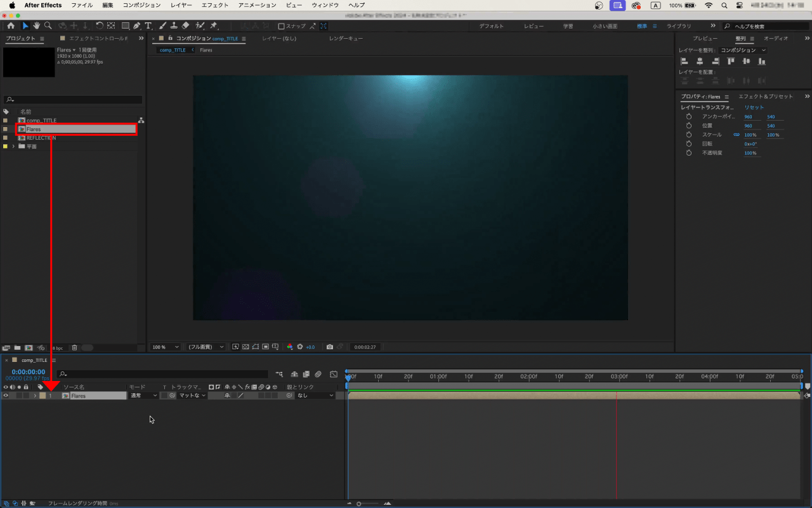Click the 0:00:00:00 current timecode
The height and width of the screenshot is (508, 812).
coord(29,372)
